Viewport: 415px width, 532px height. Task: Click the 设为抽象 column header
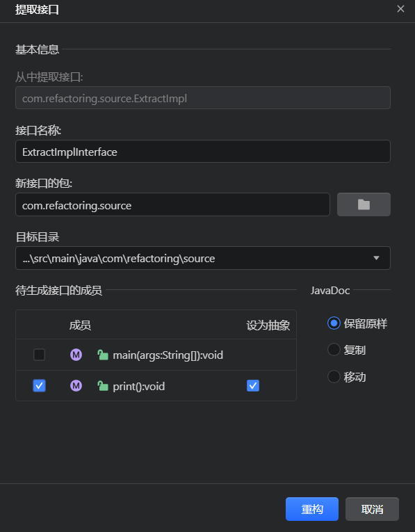click(x=268, y=325)
